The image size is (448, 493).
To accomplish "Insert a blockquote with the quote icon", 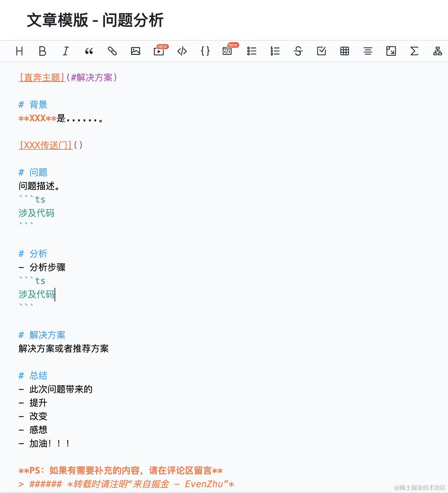I will click(x=89, y=51).
